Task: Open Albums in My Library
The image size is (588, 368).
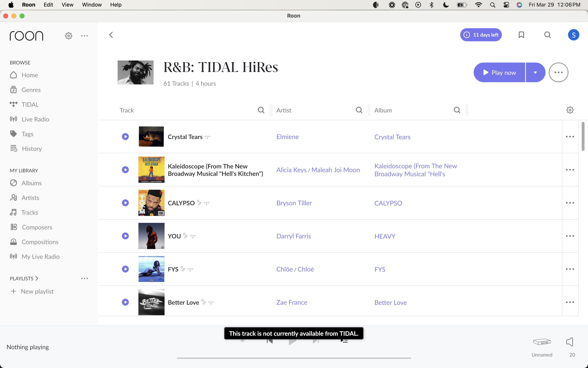Action: (26, 183)
